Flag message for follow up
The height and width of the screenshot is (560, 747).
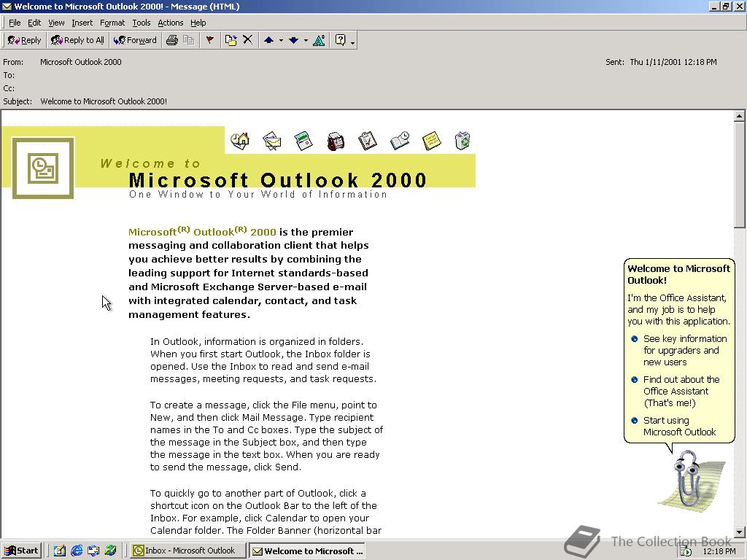click(x=209, y=41)
